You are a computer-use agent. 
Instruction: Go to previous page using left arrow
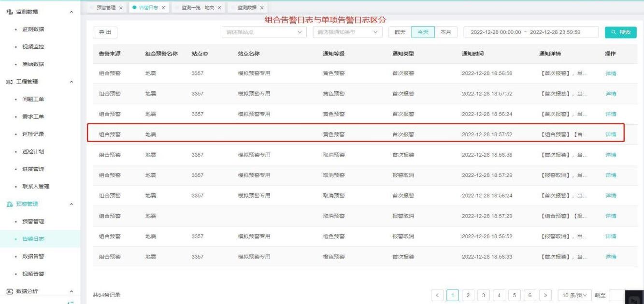[437, 295]
